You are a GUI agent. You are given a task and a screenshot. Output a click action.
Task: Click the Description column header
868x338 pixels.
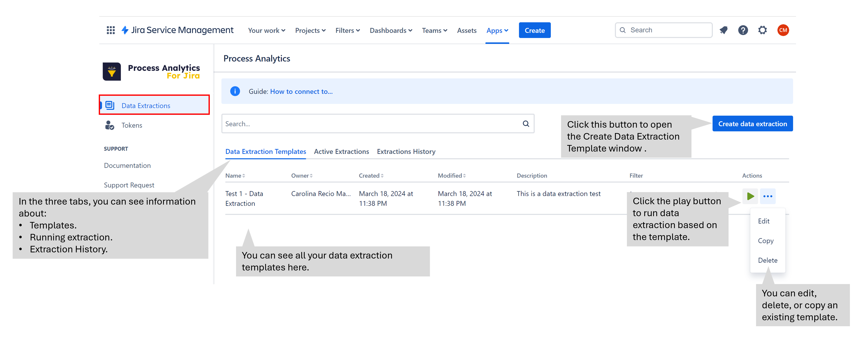[x=532, y=176]
